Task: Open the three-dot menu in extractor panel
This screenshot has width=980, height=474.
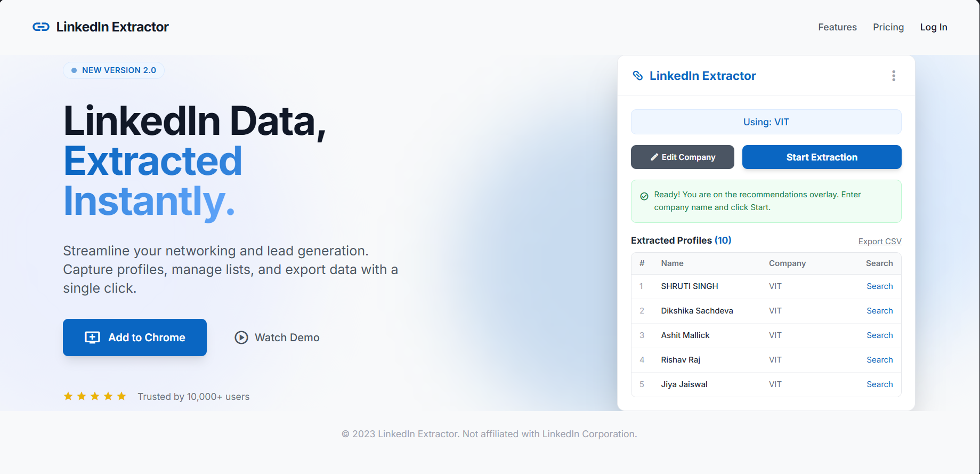Action: (x=894, y=76)
